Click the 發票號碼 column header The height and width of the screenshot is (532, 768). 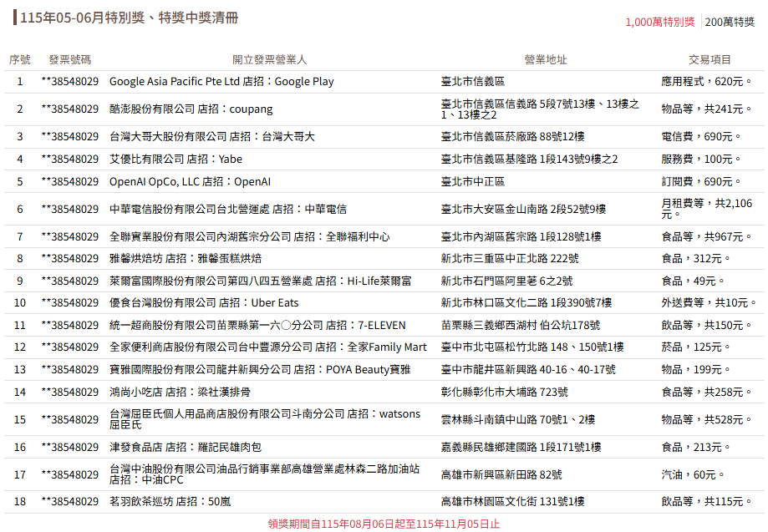point(69,59)
